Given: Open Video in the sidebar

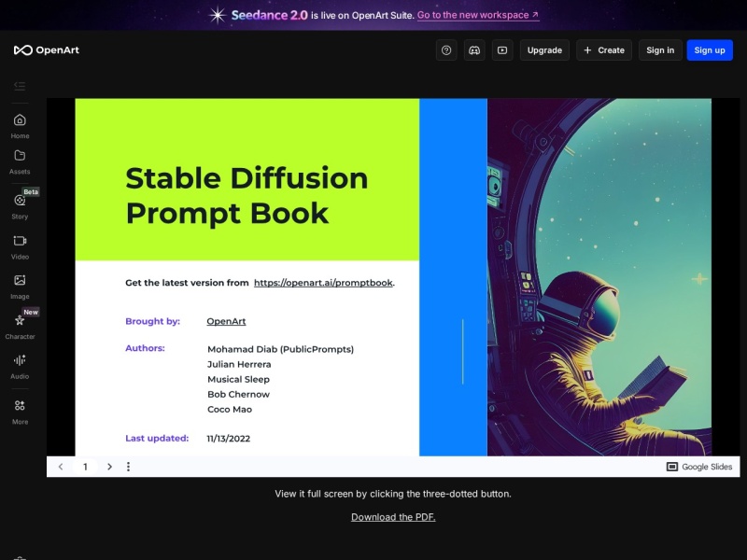Looking at the screenshot, I should (20, 247).
